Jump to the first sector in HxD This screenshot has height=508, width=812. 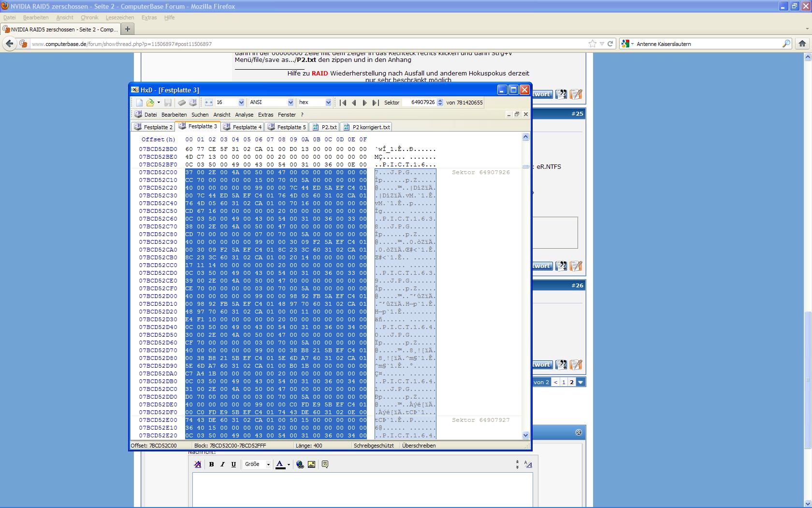click(343, 103)
